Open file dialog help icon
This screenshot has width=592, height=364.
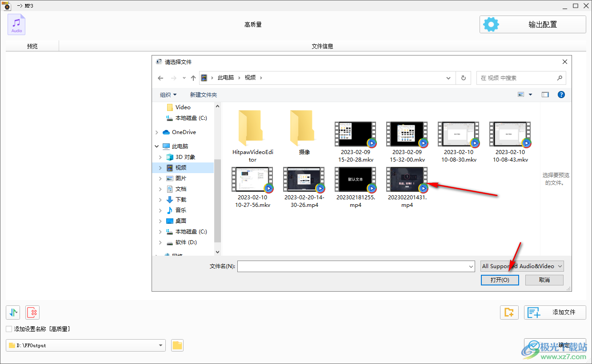click(561, 95)
